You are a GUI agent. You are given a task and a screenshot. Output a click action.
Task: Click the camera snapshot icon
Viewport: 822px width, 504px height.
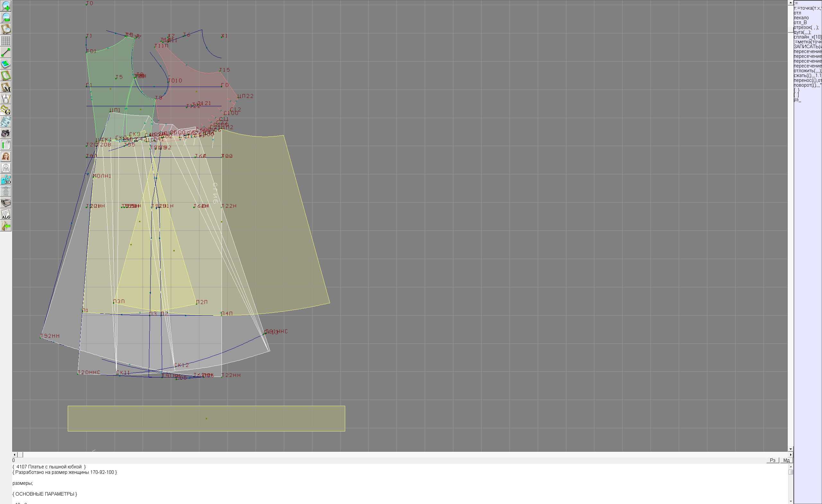click(x=6, y=134)
